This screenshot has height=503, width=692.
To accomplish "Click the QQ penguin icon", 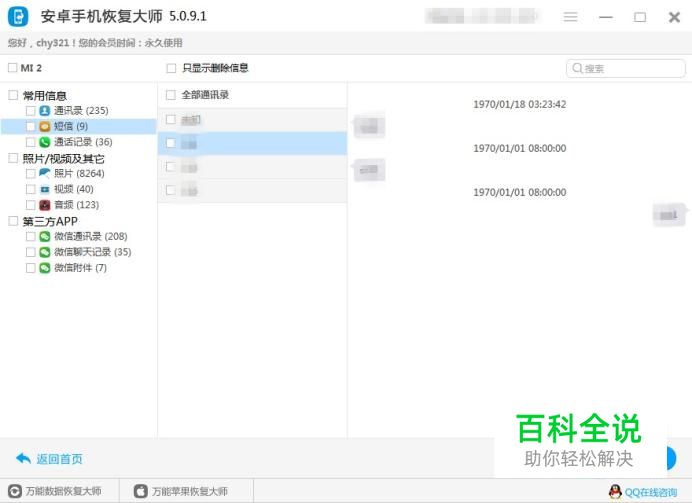I will coord(615,492).
